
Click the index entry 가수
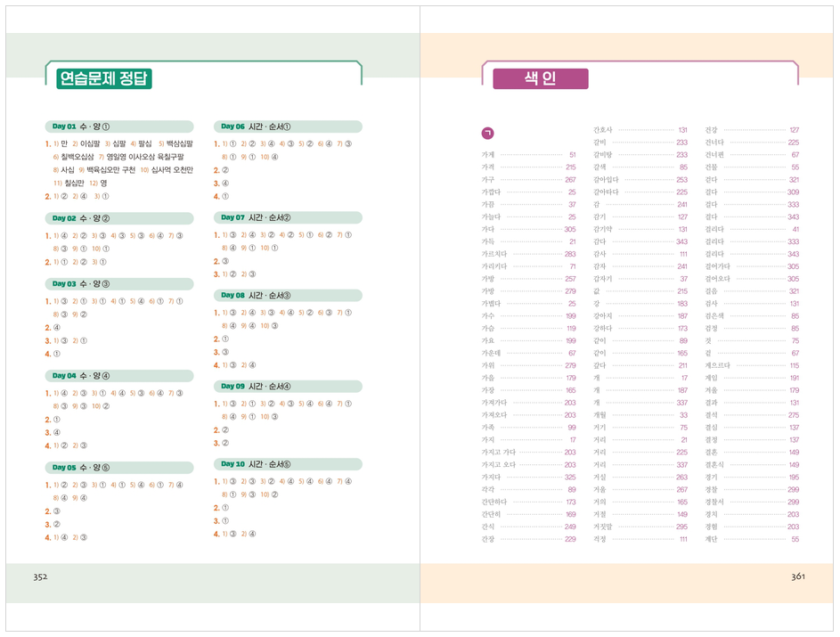[x=529, y=316]
